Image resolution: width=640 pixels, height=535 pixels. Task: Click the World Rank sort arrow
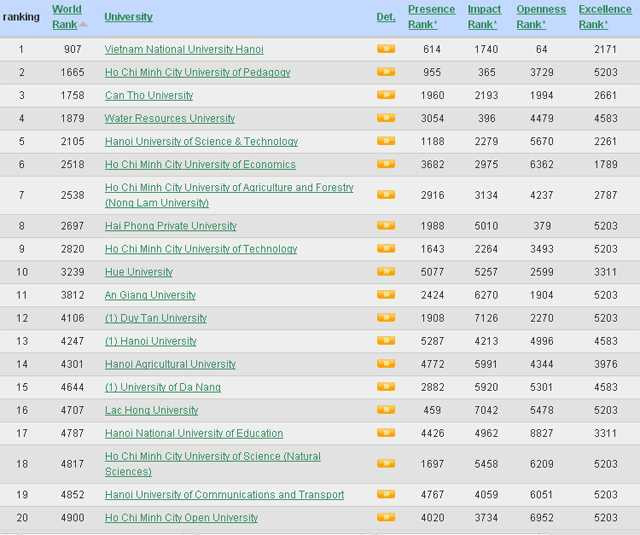[83, 24]
